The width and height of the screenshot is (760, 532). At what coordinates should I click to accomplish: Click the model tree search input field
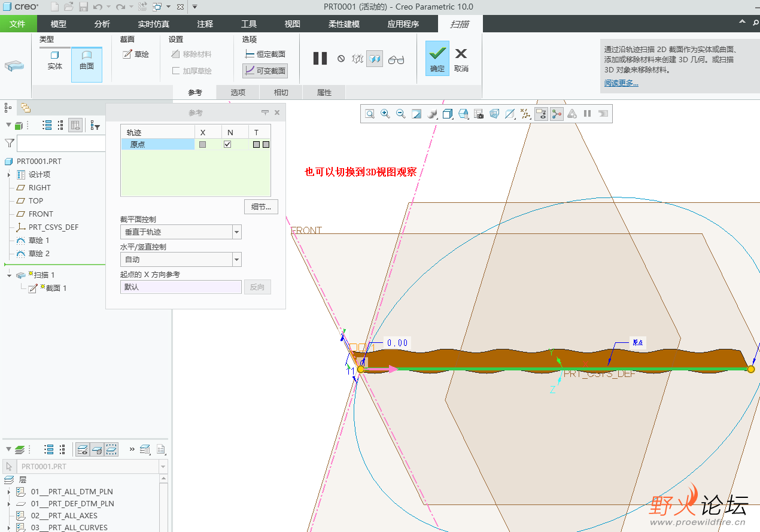pyautogui.click(x=61, y=144)
